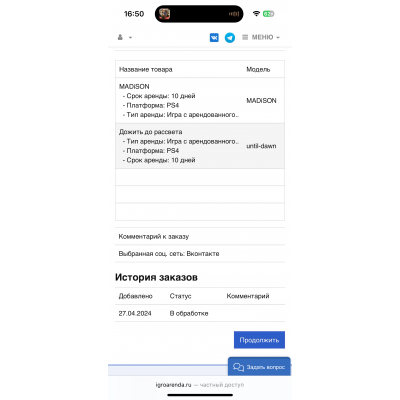Tap the 16:50 clock in status bar
Screen dimensions: 400x400
tap(134, 14)
